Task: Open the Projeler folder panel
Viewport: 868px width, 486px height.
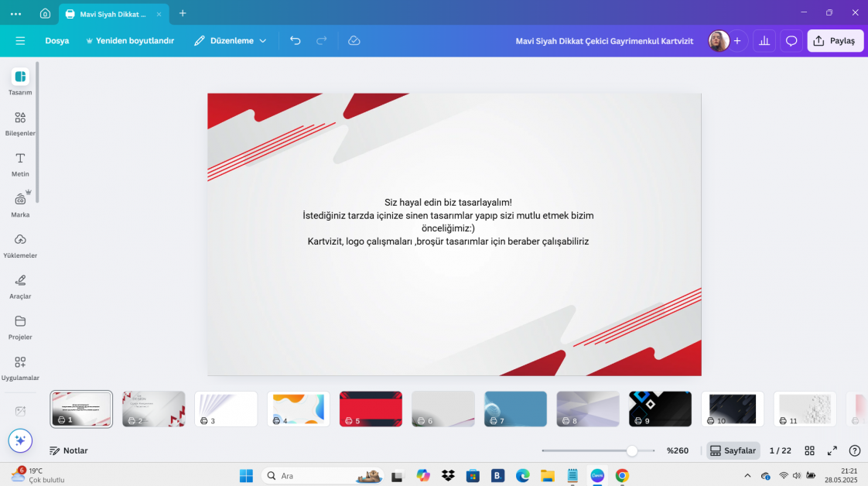Action: (20, 326)
